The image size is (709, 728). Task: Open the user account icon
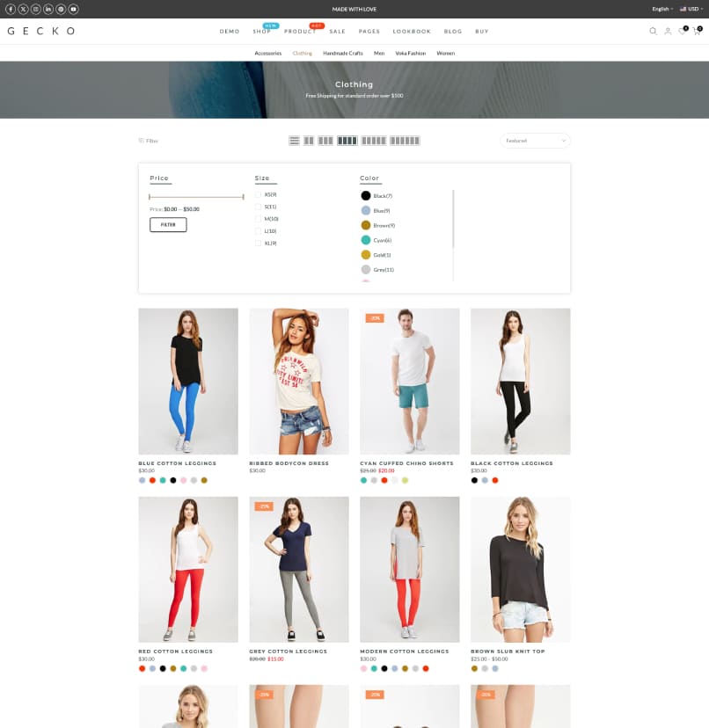(668, 31)
